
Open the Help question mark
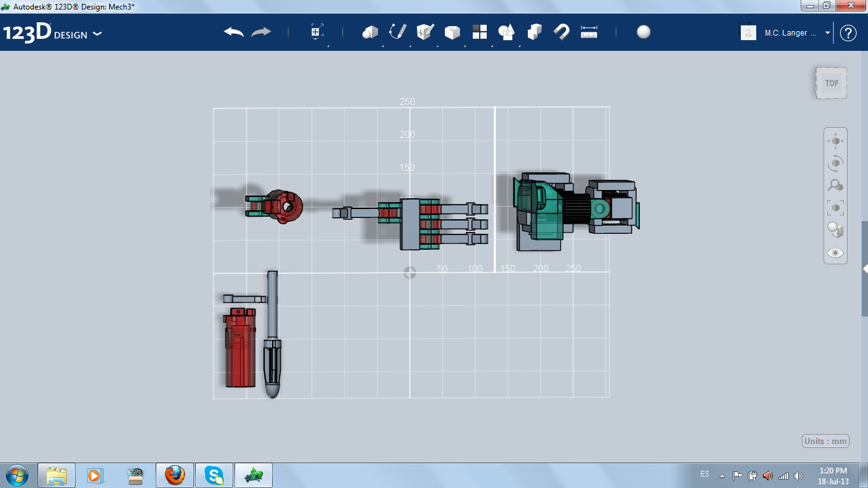[848, 33]
